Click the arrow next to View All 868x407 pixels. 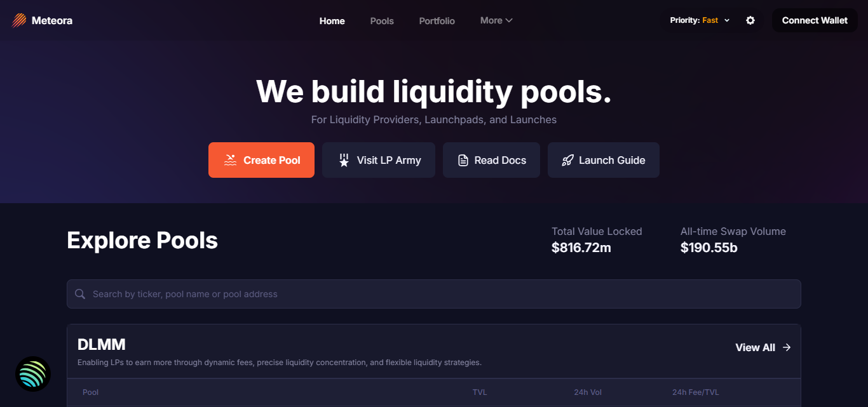pos(787,347)
